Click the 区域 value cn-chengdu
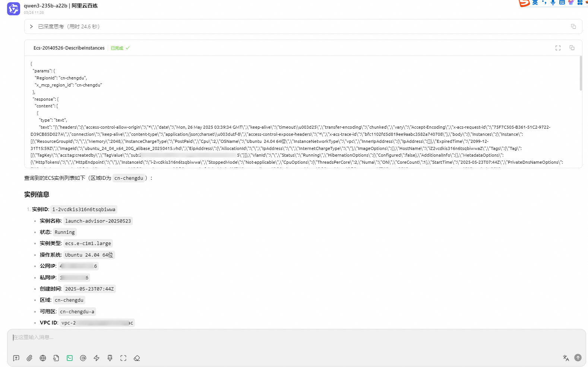 69,300
